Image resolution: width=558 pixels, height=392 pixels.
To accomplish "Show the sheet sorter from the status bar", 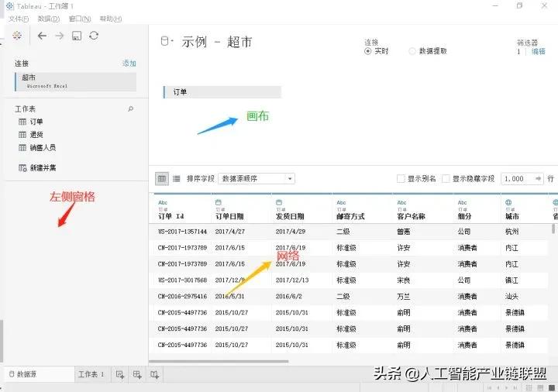I will 529,387.
